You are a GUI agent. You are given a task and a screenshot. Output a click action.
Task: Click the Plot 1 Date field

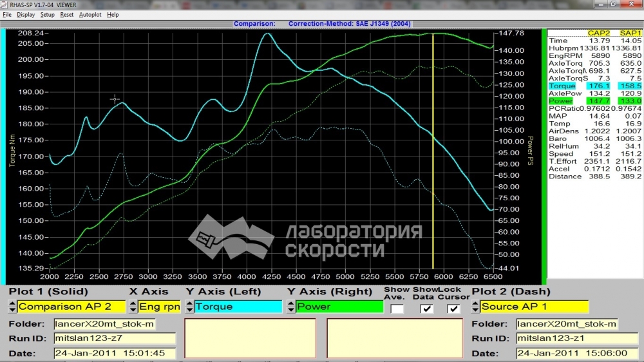point(115,353)
